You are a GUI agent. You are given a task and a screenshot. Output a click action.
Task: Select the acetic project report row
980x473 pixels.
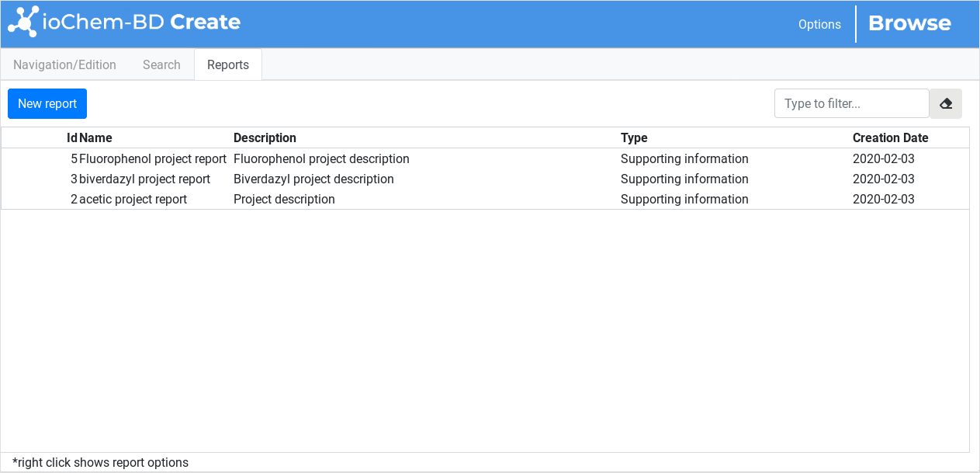[485, 199]
